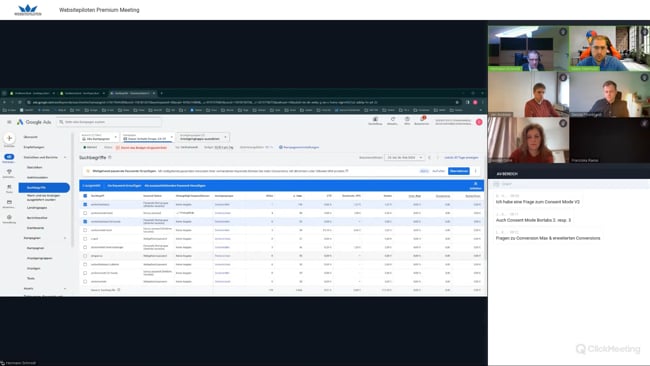Click the blue Übernehmen button
This screenshot has height=366, width=650.
pyautogui.click(x=458, y=171)
